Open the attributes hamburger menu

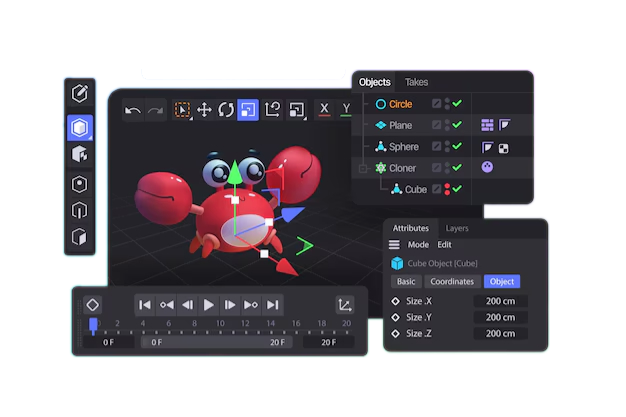point(394,244)
